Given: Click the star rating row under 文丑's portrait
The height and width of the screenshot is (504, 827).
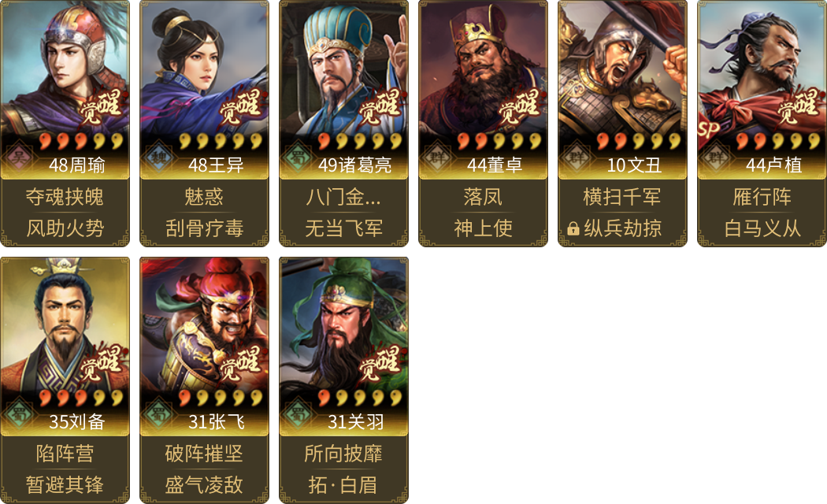Looking at the screenshot, I should tap(638, 141).
